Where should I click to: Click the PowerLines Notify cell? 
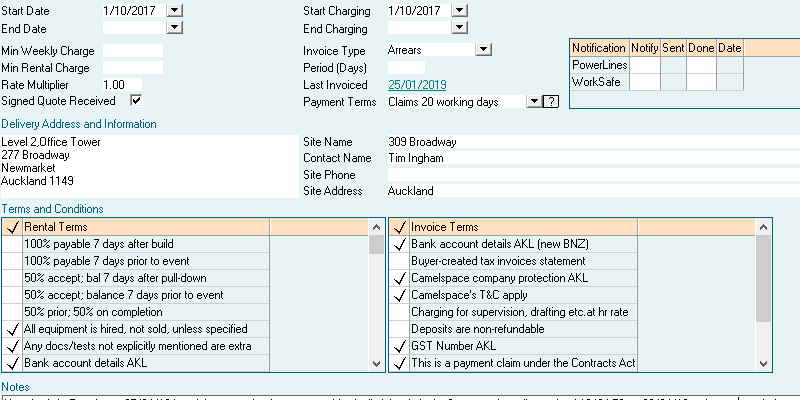click(644, 65)
